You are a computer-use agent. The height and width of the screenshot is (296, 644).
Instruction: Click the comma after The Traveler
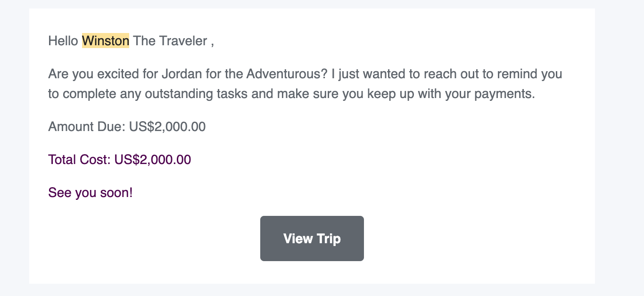[x=213, y=43]
